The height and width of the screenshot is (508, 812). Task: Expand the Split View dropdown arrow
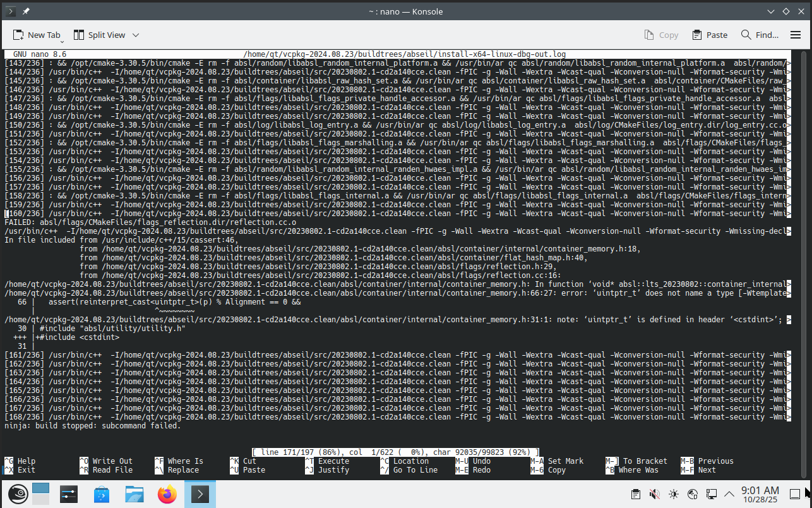click(136, 35)
